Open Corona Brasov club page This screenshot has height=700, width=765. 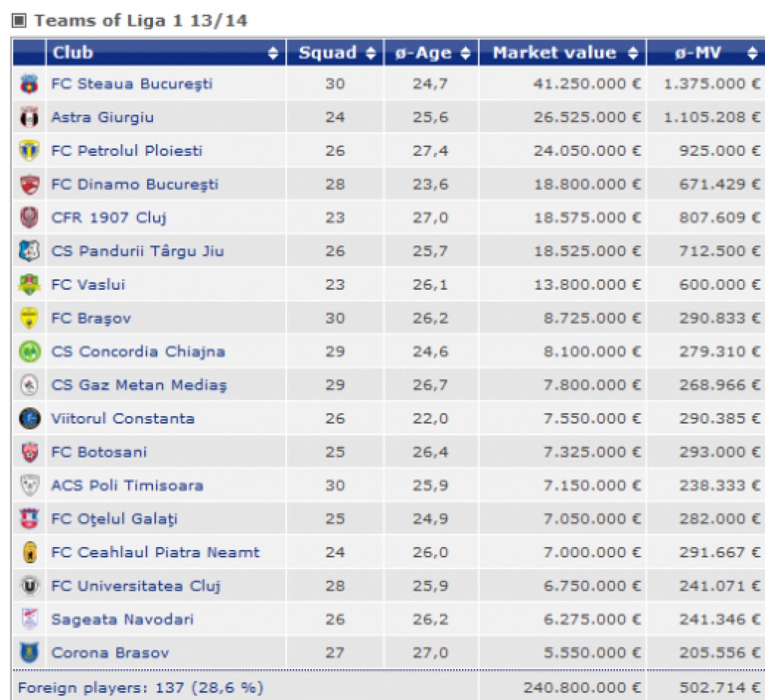[x=111, y=652]
